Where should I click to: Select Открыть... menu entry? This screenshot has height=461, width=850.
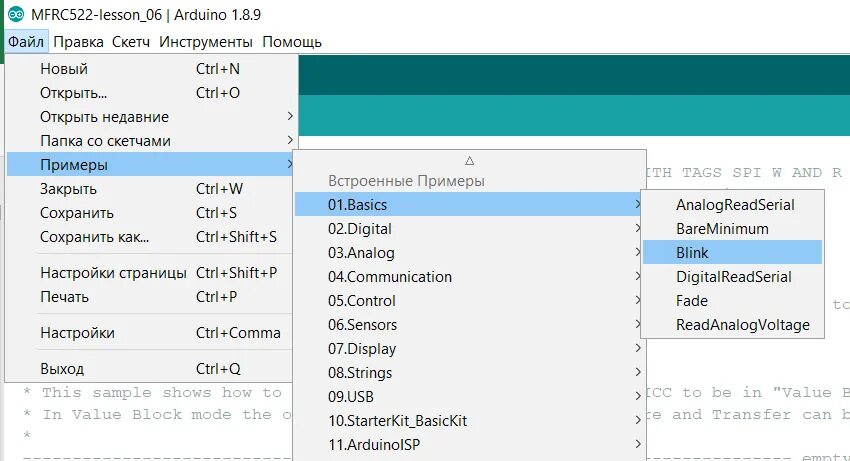(151, 93)
